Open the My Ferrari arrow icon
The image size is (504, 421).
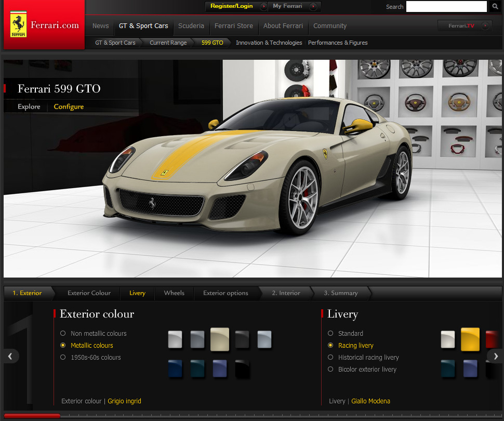312,7
